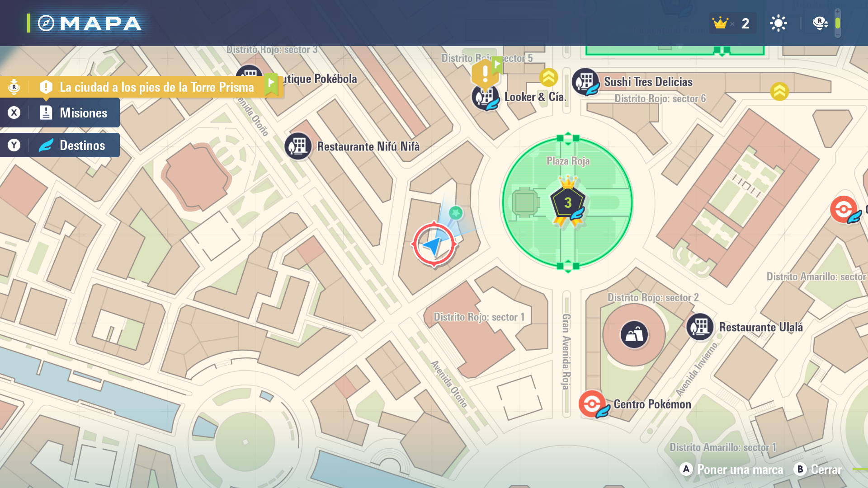868x488 pixels.
Task: Click the sun daytime weather icon
Action: (778, 23)
